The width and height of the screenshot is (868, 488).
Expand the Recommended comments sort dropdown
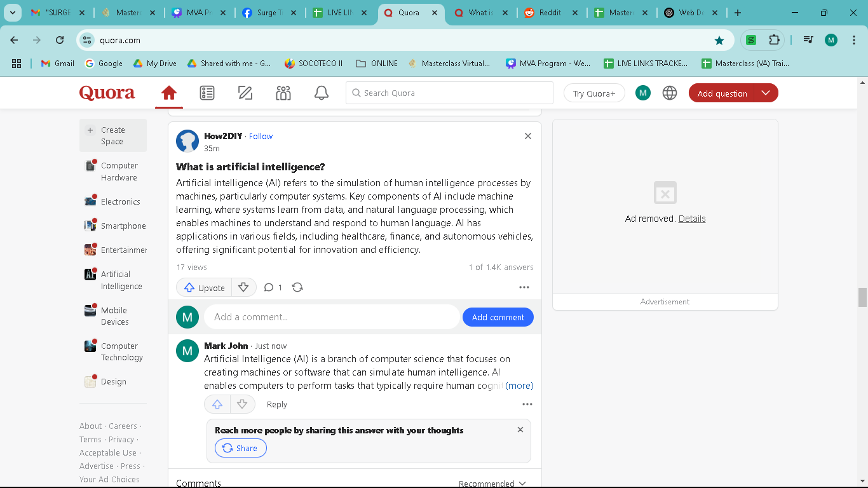coord(492,483)
